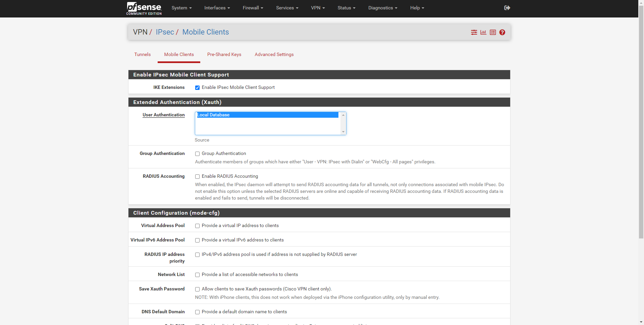Allow clients to save Xauth passwords checkbox
The width and height of the screenshot is (644, 325).
[198, 289]
